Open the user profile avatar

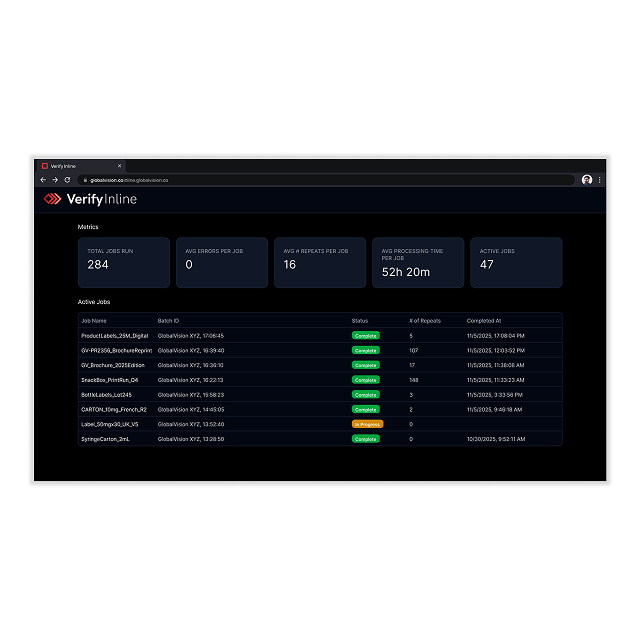coord(587,180)
